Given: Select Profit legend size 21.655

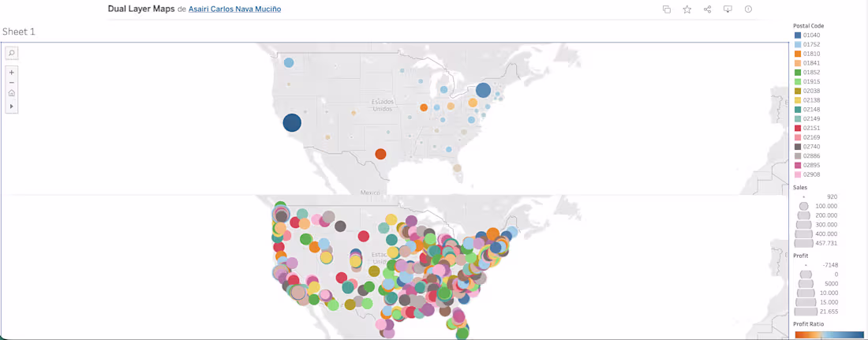Looking at the screenshot, I should [817, 312].
